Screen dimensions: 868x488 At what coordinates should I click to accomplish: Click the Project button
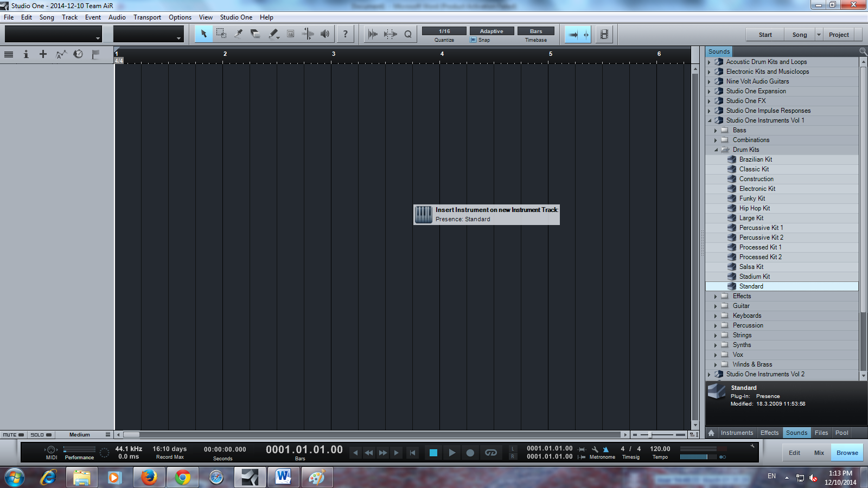click(x=839, y=35)
